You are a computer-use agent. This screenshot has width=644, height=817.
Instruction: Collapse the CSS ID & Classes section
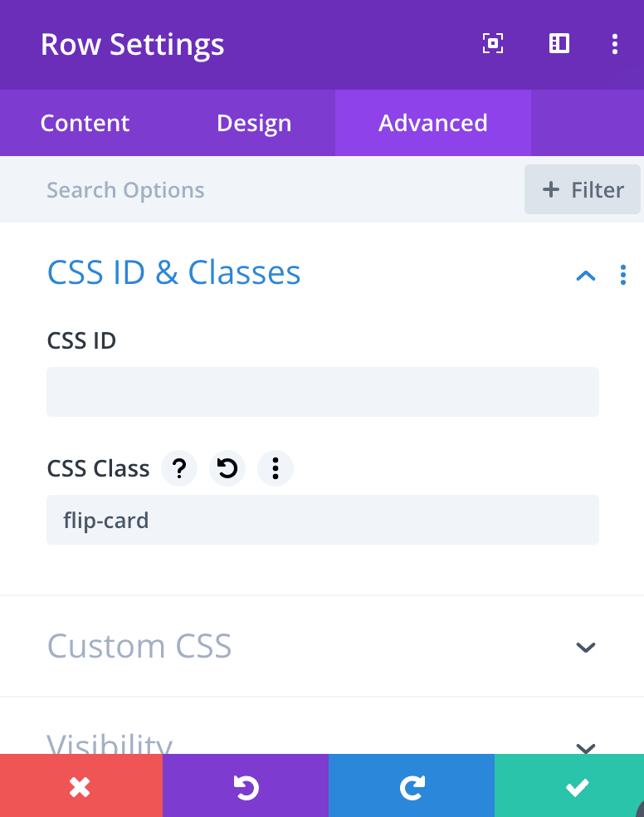point(586,276)
